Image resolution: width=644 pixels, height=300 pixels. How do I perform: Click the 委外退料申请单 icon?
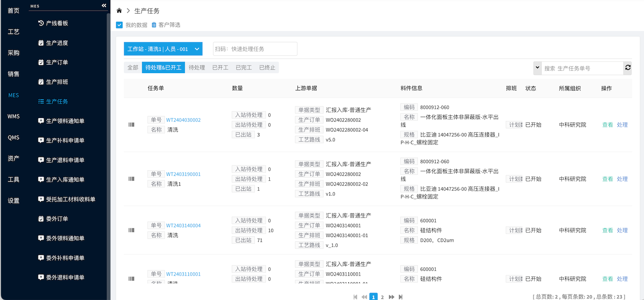coord(41,277)
